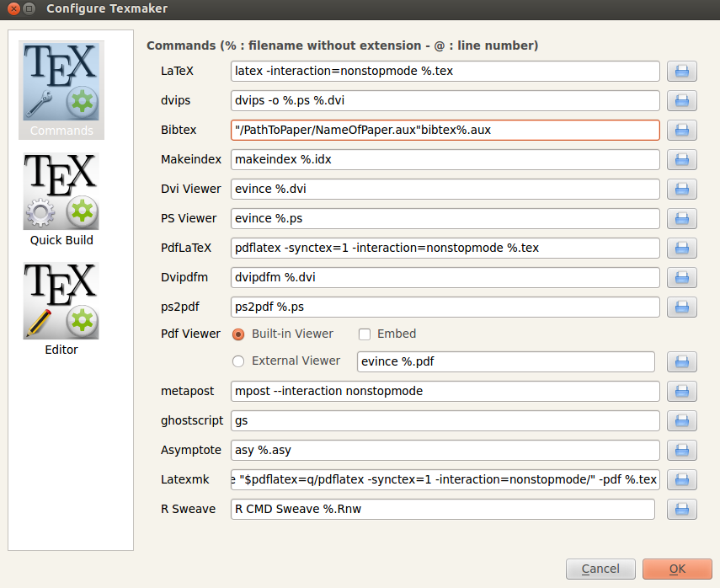Browse for the ghostscript executable
This screenshot has width=720, height=588.
pyautogui.click(x=682, y=421)
